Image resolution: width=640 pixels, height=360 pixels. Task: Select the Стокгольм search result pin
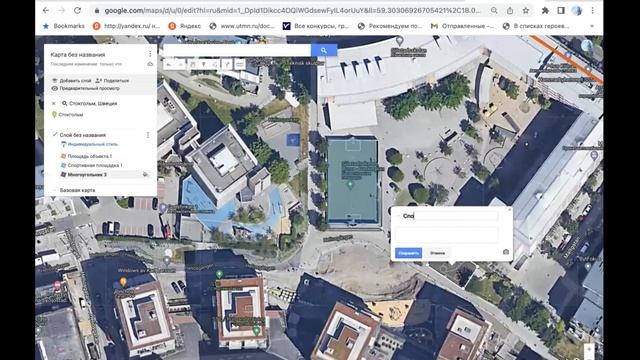(x=68, y=115)
